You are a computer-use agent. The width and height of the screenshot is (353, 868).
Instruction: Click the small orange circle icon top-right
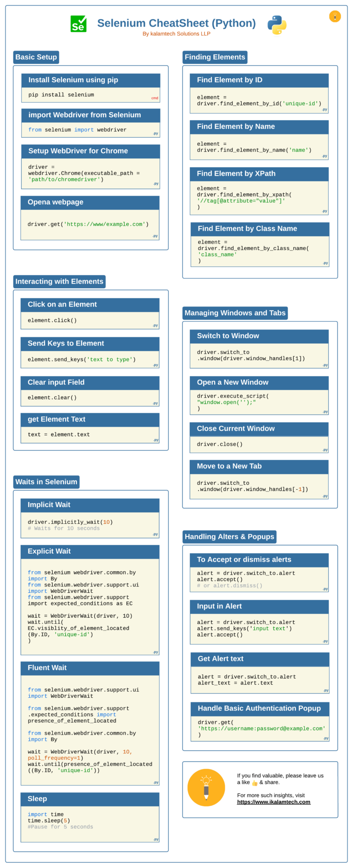point(335,17)
